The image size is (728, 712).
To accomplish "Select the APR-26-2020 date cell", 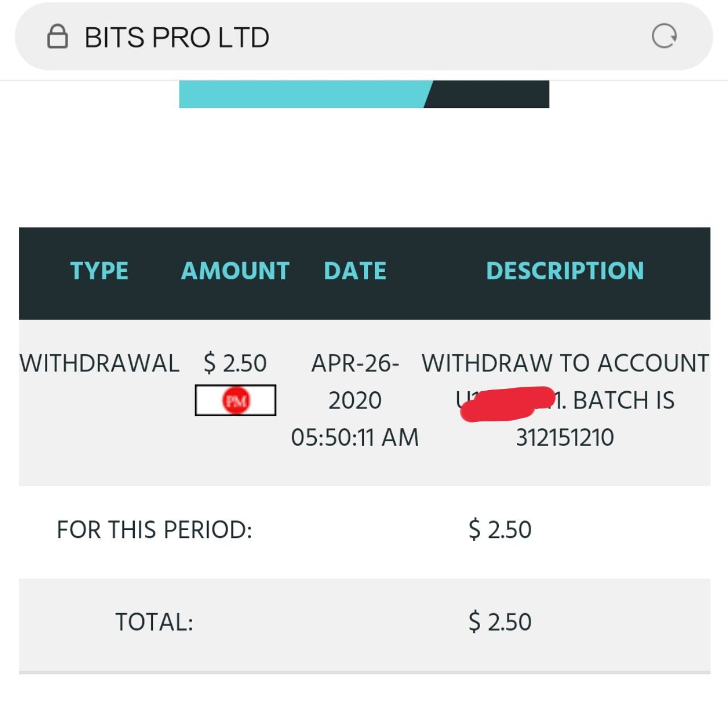I will tap(355, 400).
